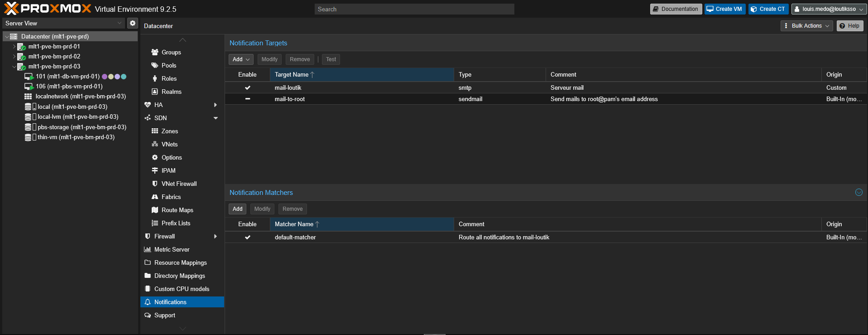
Task: Open the Zones menu item
Action: point(182,131)
